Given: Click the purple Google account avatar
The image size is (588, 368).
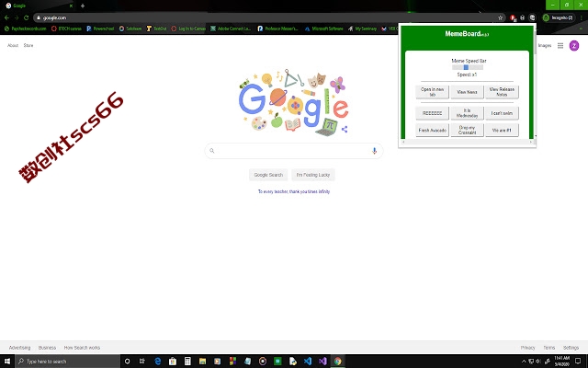Looking at the screenshot, I should (x=573, y=45).
